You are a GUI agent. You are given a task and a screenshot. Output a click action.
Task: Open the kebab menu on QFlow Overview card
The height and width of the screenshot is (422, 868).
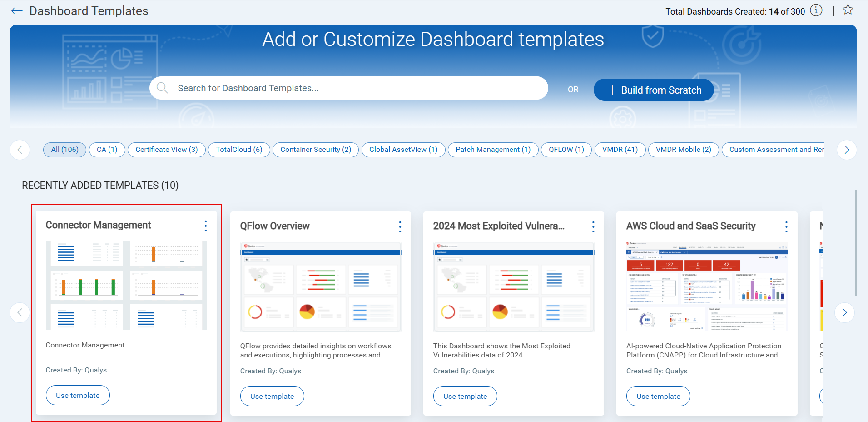point(400,226)
